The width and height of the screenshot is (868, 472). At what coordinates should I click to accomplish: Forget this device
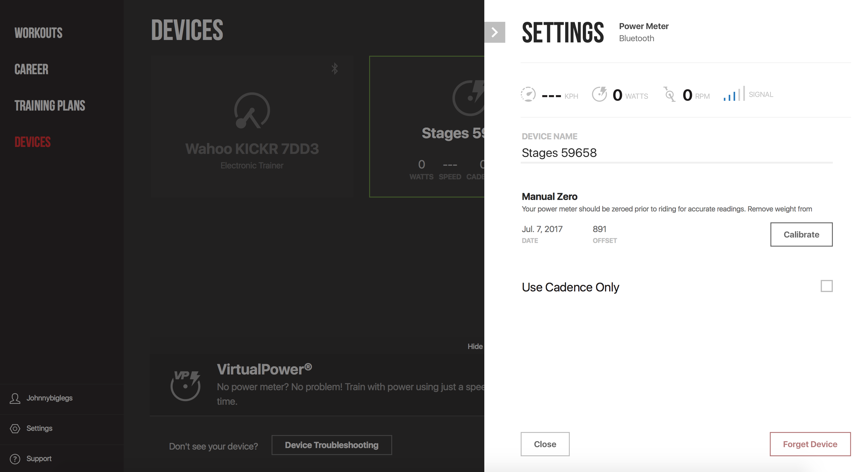click(x=810, y=444)
